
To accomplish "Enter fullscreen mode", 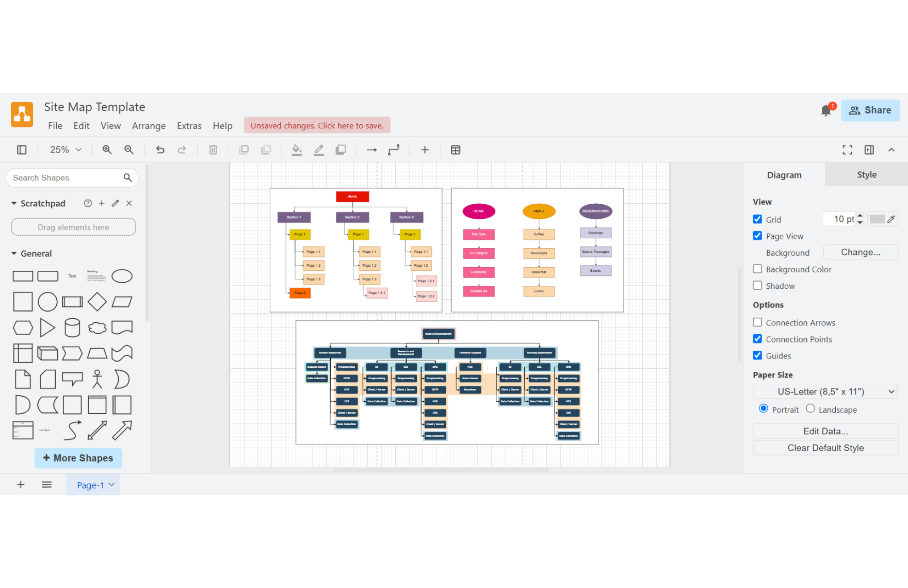I will point(847,150).
